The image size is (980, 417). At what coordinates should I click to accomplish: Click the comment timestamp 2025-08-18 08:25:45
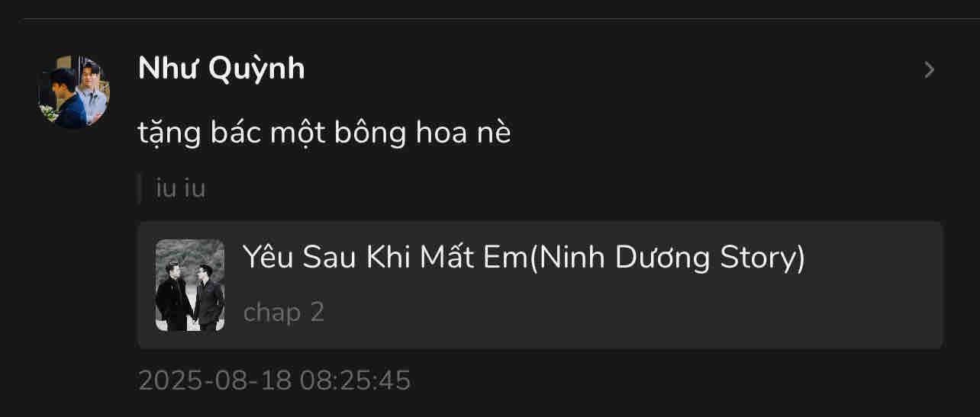275,380
